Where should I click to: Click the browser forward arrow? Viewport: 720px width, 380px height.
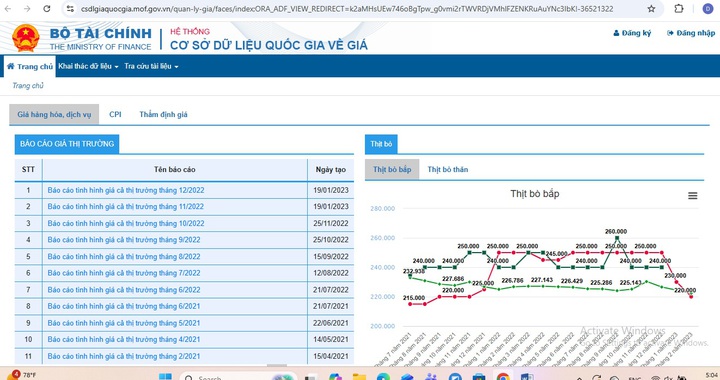(x=27, y=9)
